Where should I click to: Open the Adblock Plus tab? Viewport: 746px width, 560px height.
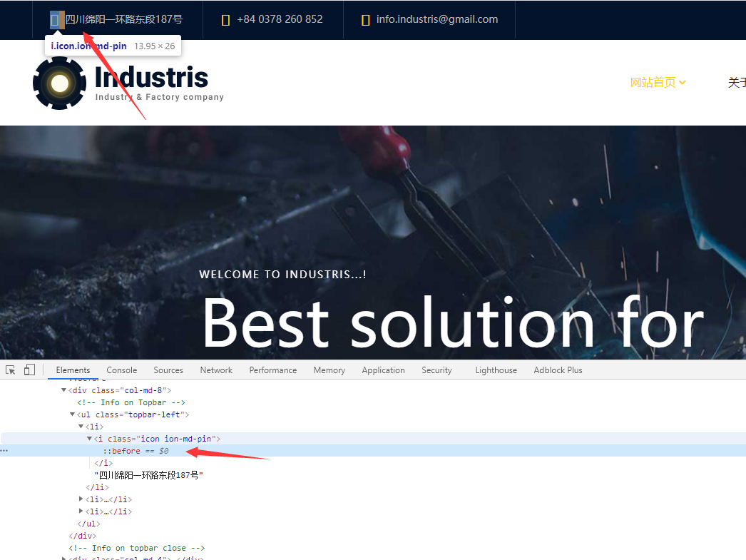[x=558, y=370]
